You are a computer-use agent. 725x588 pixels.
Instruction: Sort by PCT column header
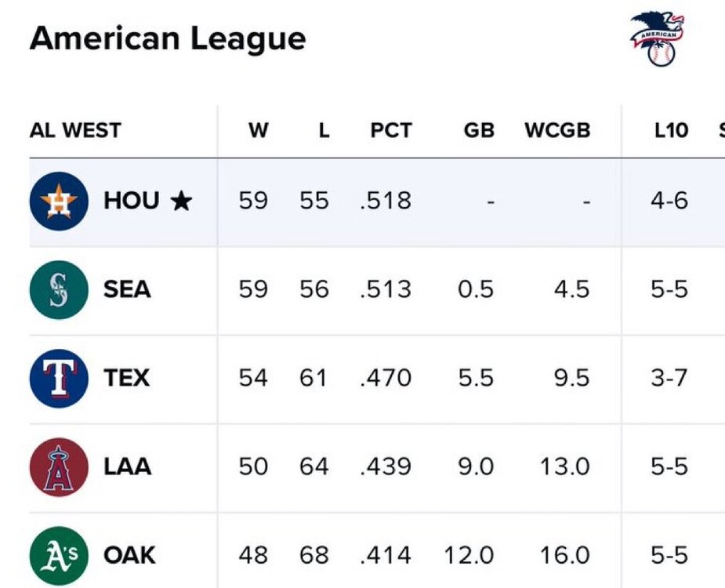pos(390,130)
